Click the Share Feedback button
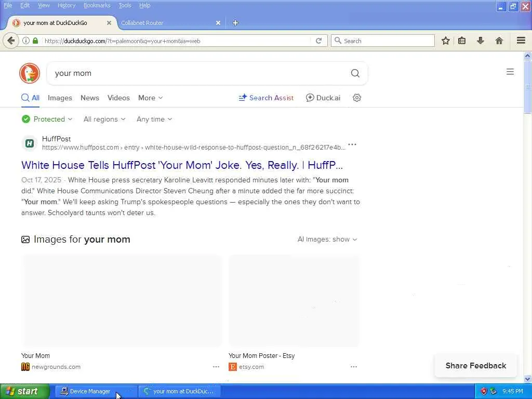Screen dimensions: 532x399 pyautogui.click(x=476, y=366)
